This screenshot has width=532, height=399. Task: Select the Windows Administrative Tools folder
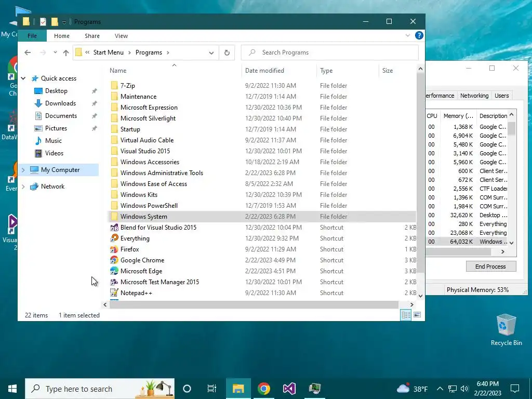click(162, 172)
